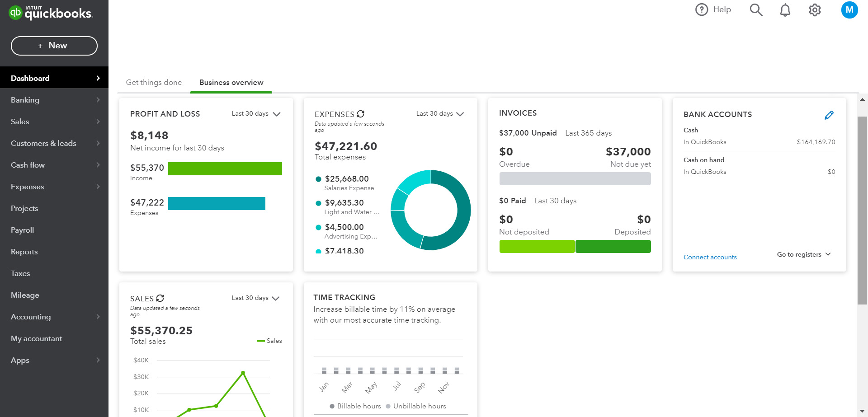
Task: Select the Salaries Expense legend item
Action: tap(345, 183)
